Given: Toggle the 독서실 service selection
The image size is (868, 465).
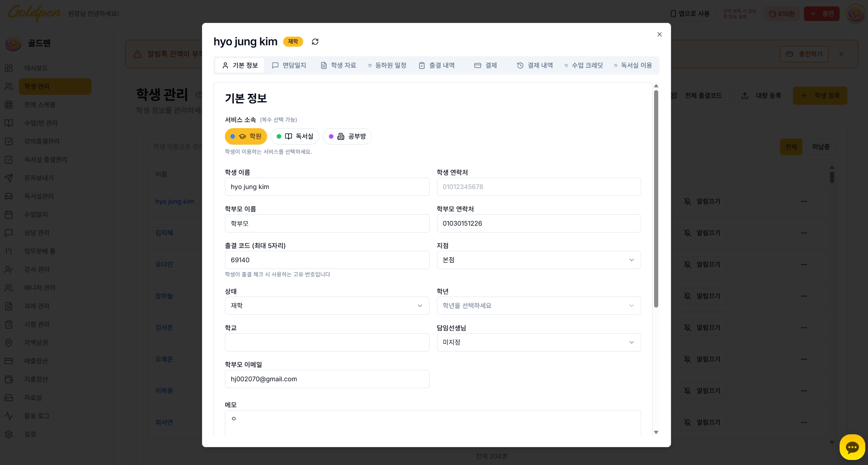Looking at the screenshot, I should tap(295, 136).
